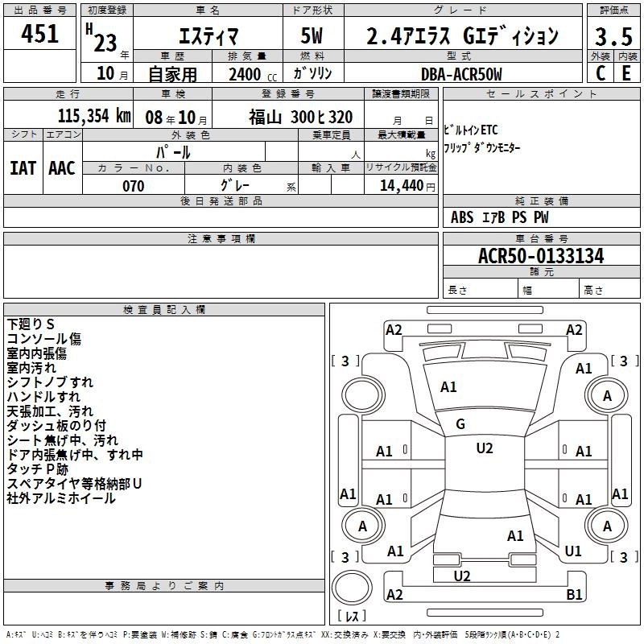The width and height of the screenshot is (644, 644).
Task: Click the 社外アルミホイール inspector note
Action: [x=61, y=498]
